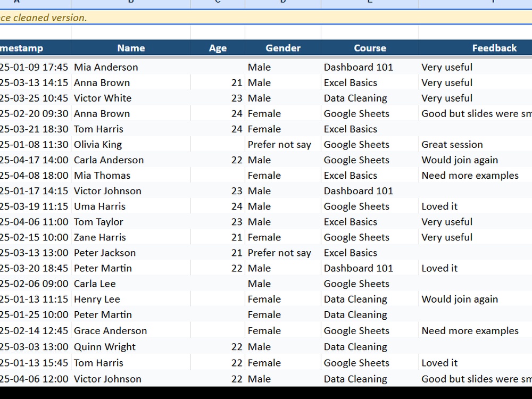Screen dimensions: 532x399
Task: Select the name cell 'Mia Thomas'
Action: coord(131,176)
